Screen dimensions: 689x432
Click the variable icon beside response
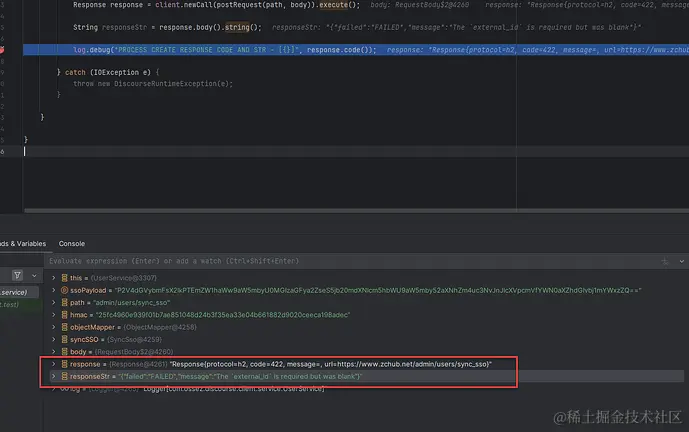point(64,364)
